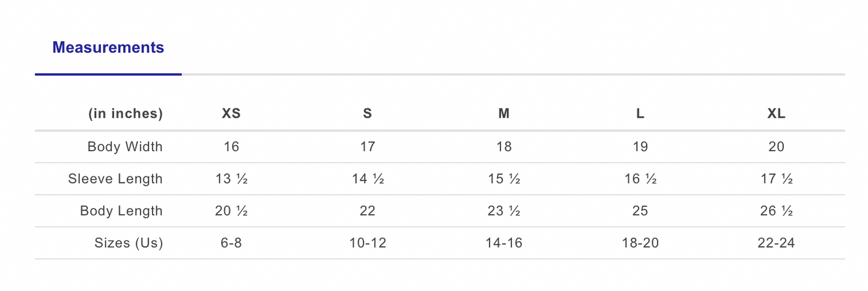Select the 22-24 US sizes cell
Image resolution: width=868 pixels, height=291 pixels.
tap(776, 243)
